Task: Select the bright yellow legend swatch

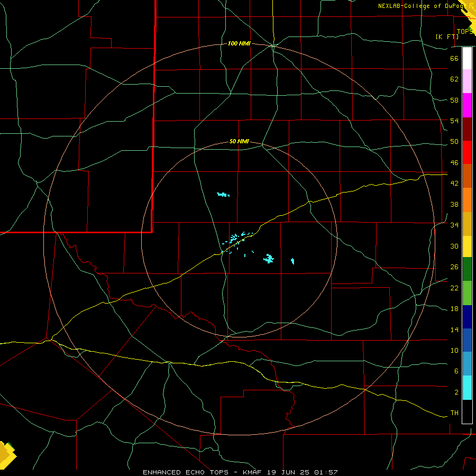Action: 467,246
